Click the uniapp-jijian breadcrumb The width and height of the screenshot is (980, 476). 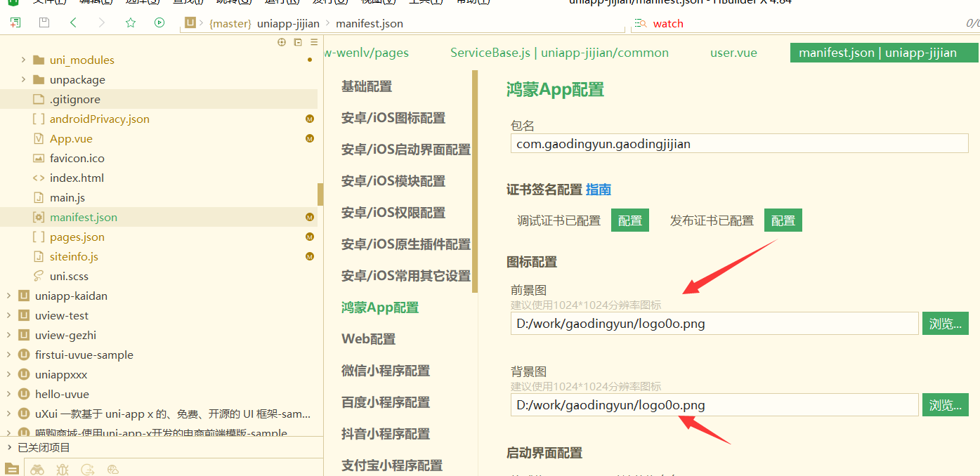(x=288, y=24)
